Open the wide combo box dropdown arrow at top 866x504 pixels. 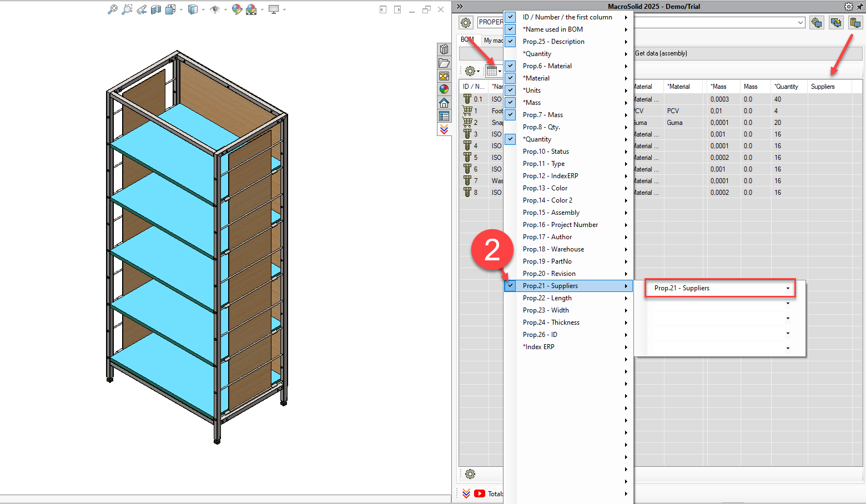800,23
